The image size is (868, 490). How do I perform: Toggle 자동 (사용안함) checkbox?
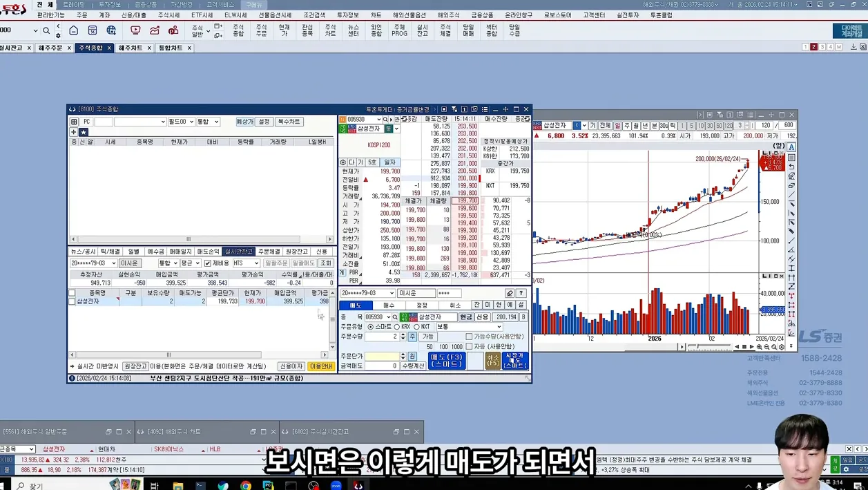(x=470, y=346)
